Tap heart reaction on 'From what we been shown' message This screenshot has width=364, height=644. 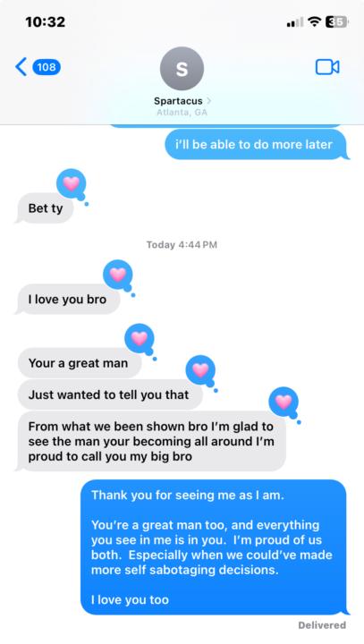(284, 402)
